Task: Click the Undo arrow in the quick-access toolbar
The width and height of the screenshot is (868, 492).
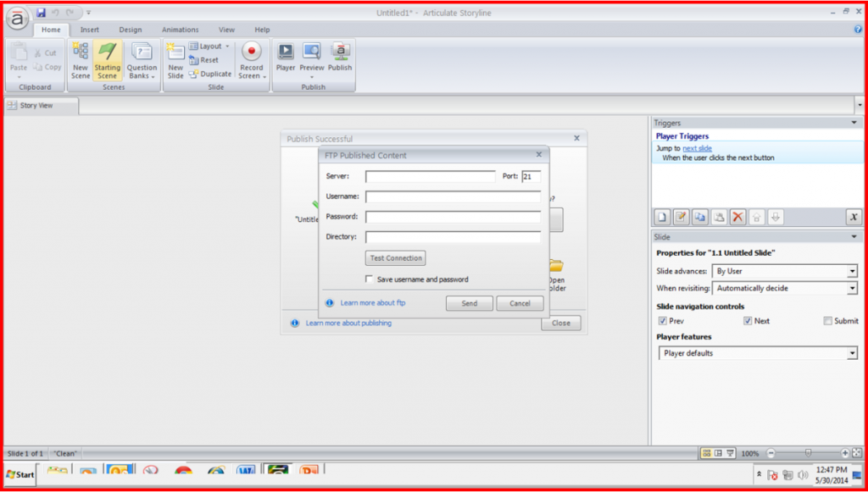Action: [55, 12]
